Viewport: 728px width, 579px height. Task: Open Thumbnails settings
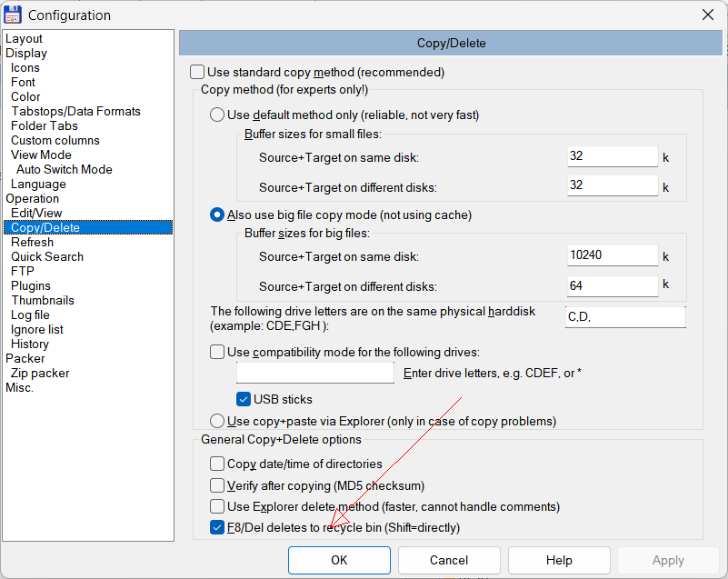tap(43, 301)
